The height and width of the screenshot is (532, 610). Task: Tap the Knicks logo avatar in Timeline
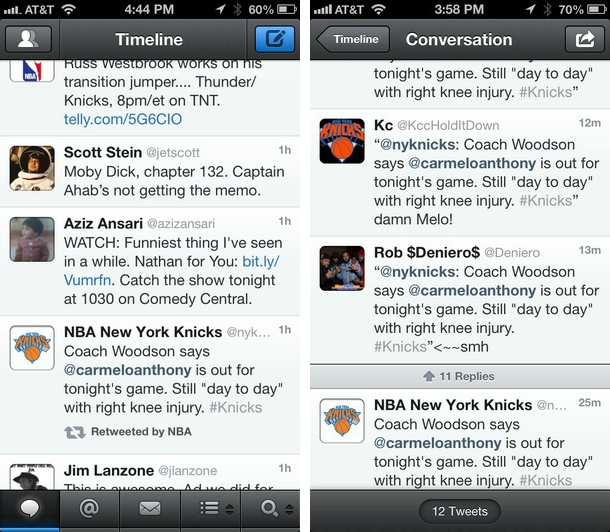[32, 348]
